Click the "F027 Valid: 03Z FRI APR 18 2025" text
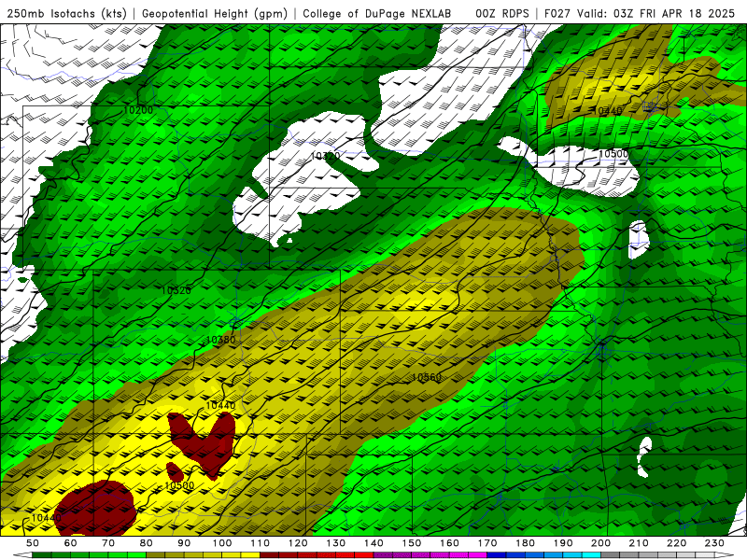 pos(640,13)
